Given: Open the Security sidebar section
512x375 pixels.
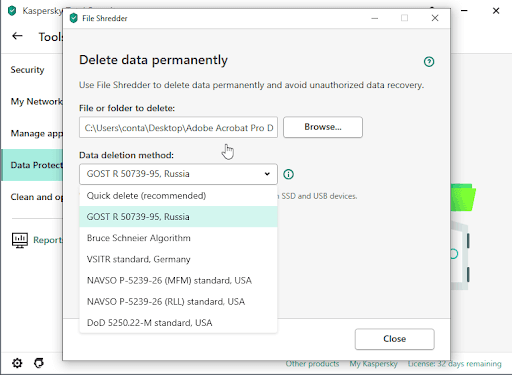Looking at the screenshot, I should coord(32,70).
